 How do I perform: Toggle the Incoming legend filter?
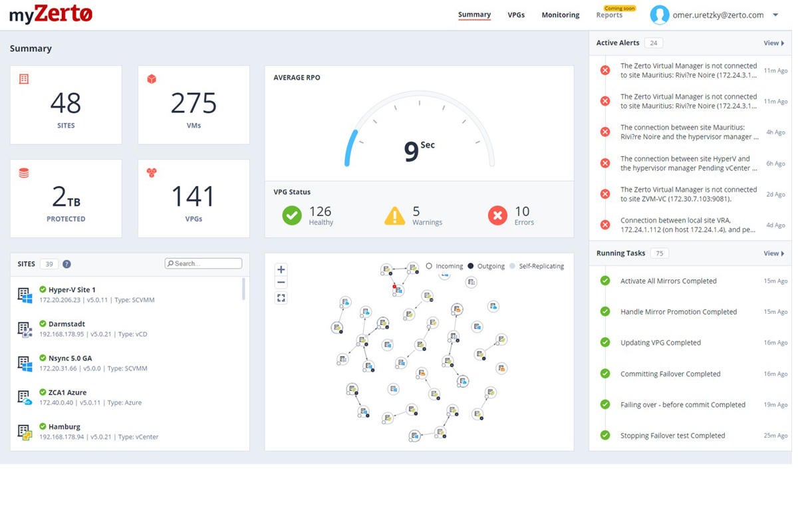coord(444,266)
